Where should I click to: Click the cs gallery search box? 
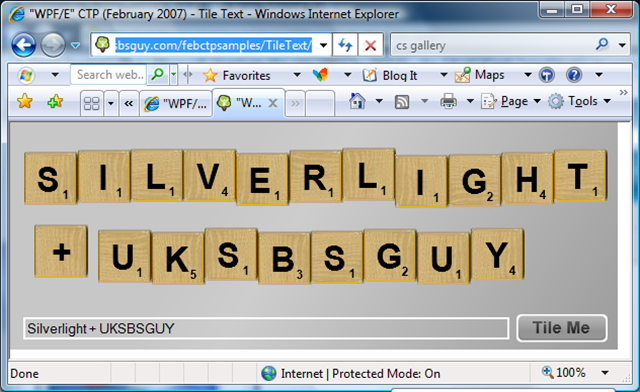494,45
